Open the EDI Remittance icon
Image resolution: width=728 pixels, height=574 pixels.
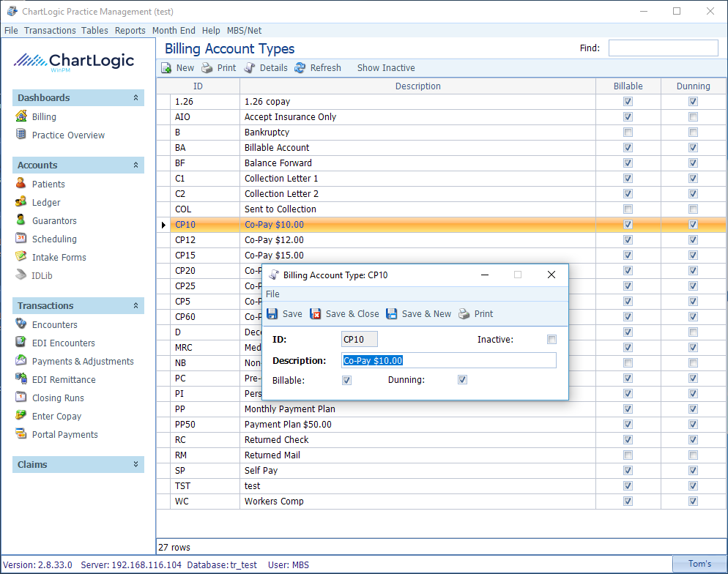tap(21, 379)
